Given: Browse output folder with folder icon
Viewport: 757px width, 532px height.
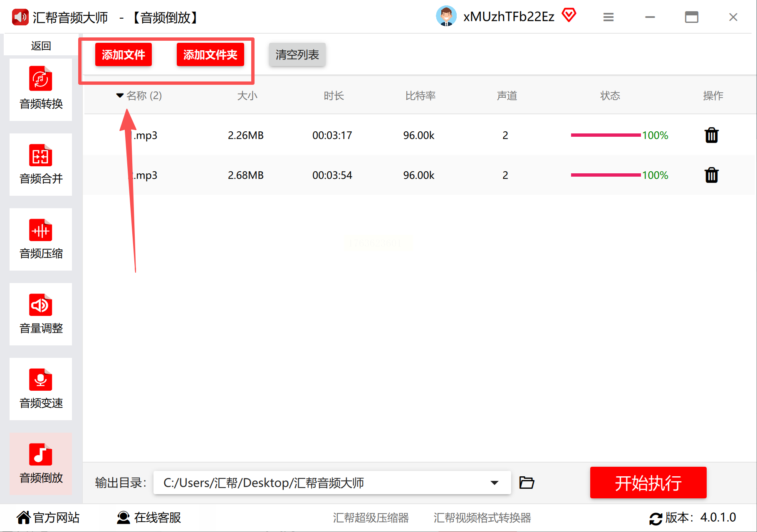Looking at the screenshot, I should pos(527,483).
